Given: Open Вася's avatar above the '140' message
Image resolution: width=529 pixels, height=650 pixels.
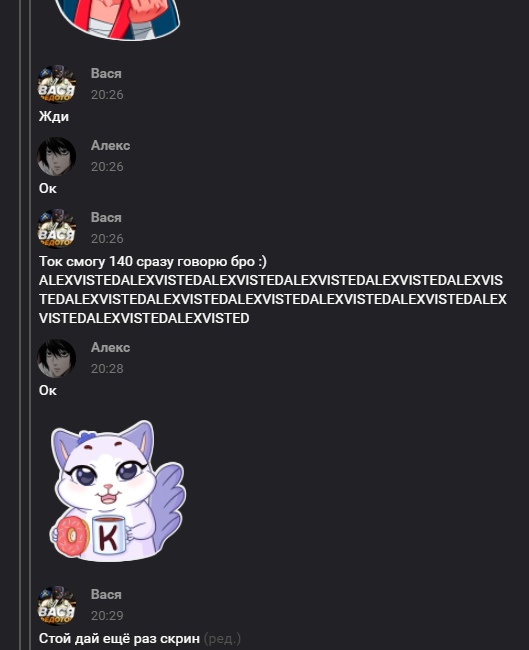Looking at the screenshot, I should [x=56, y=228].
